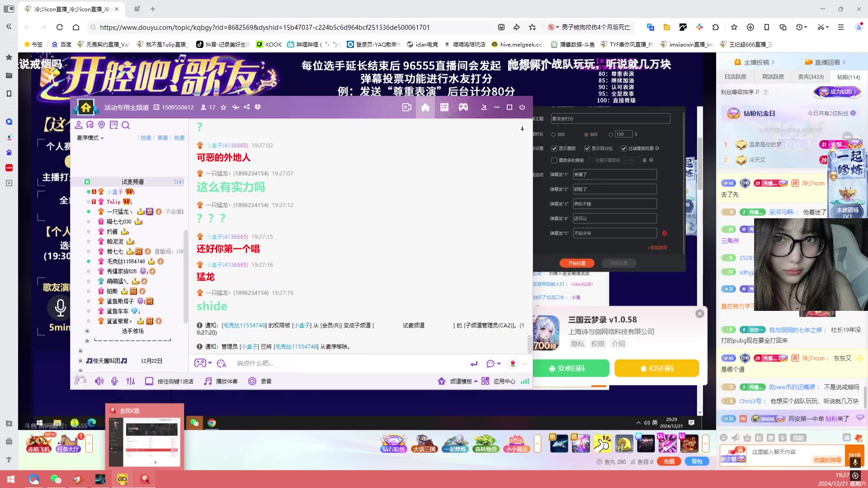Click the 全民K歌 taskbar preview thumbnail
868x488 pixels.
click(145, 436)
